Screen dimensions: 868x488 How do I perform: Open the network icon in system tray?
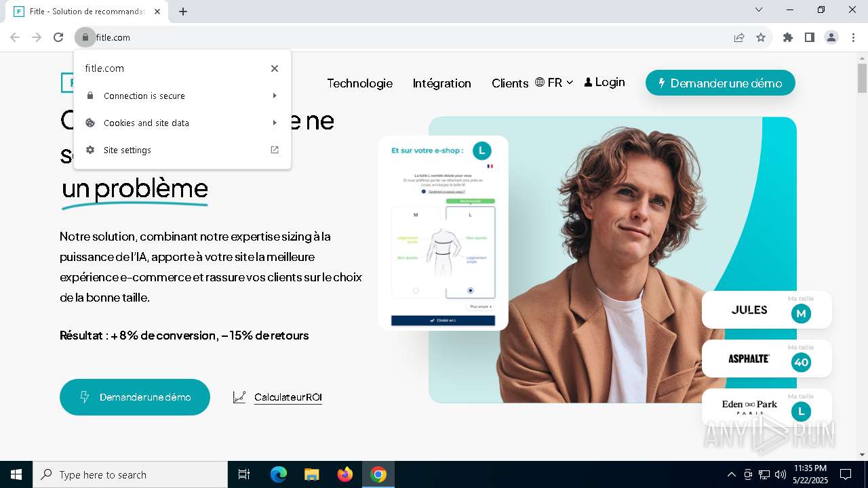(764, 474)
